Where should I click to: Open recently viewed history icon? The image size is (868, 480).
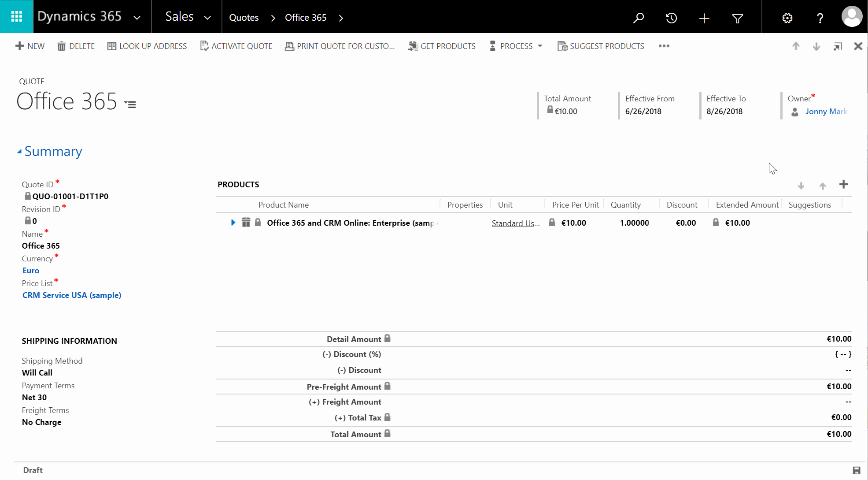671,18
